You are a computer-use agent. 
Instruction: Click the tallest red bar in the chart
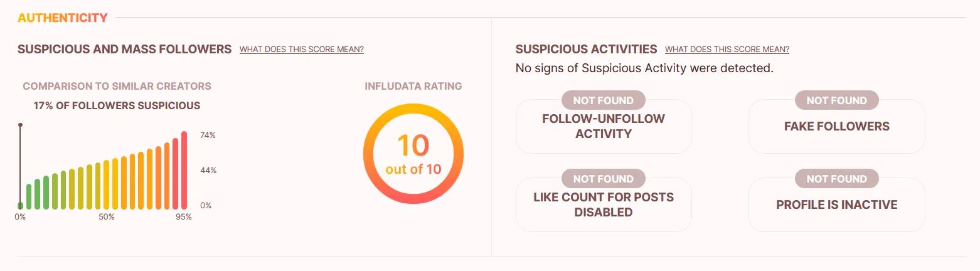pyautogui.click(x=184, y=170)
